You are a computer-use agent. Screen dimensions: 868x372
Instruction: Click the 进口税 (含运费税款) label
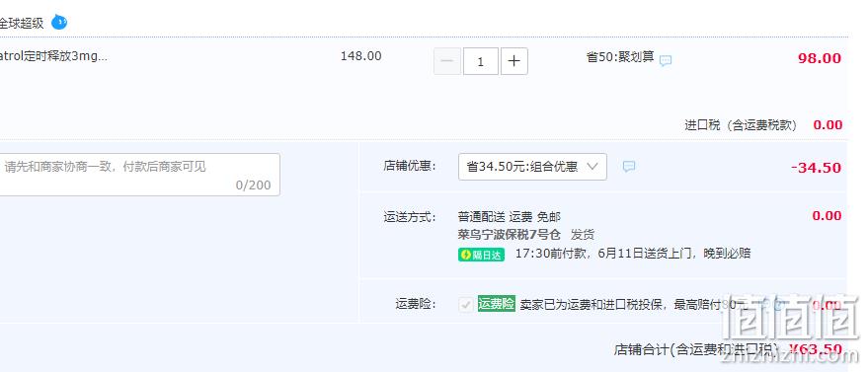(x=741, y=125)
